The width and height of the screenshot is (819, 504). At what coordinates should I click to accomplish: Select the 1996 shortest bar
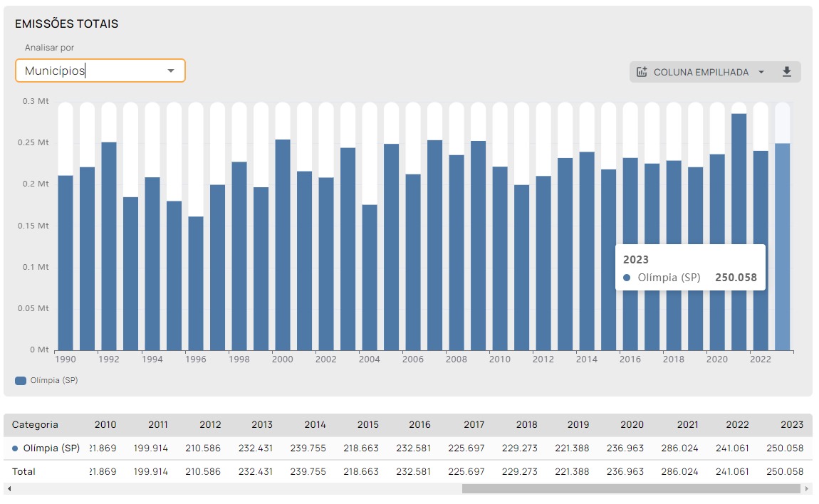tap(196, 283)
